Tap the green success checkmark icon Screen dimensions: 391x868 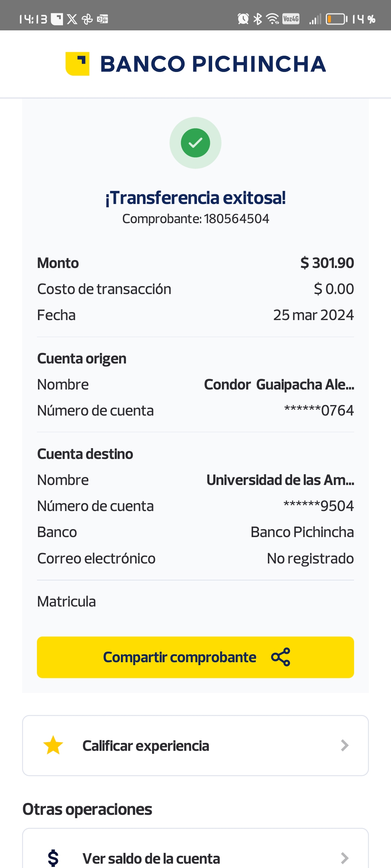point(195,143)
